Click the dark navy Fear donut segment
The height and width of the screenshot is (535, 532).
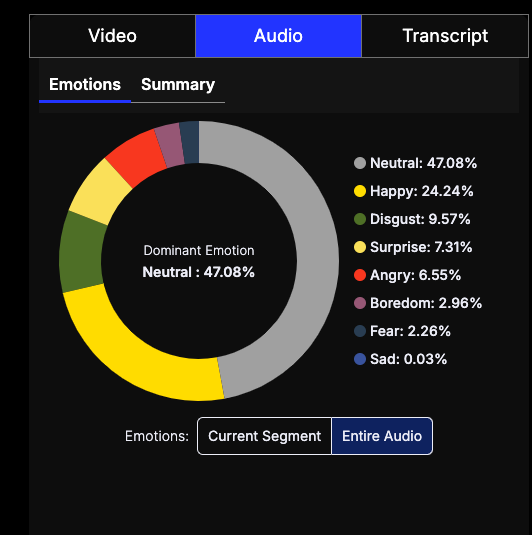[x=190, y=142]
